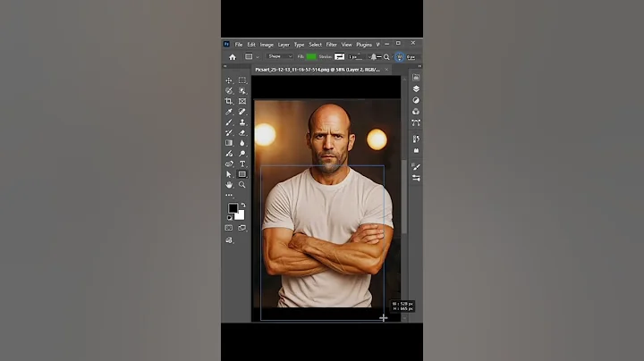Switch to the Picsart png document tab
Viewport: 644px width, 361px height.
click(318, 70)
